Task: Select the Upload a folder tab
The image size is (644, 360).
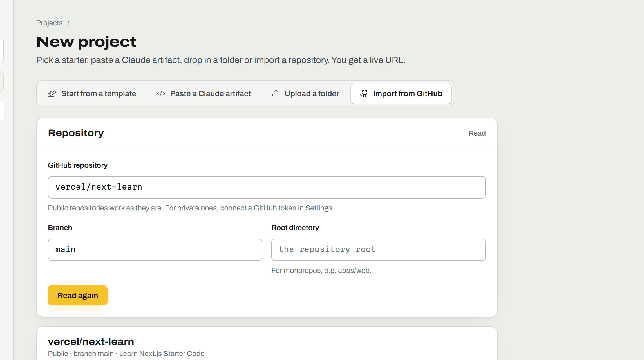Action: 306,94
